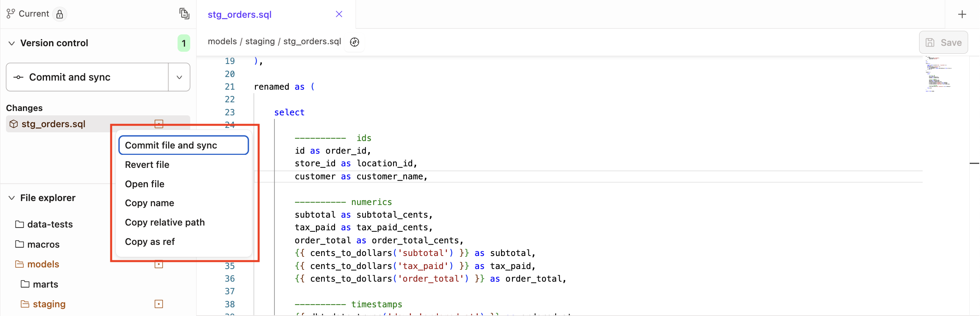Click the modified marker on stg_orders.sql change
Screen dimensions: 980x316
159,124
